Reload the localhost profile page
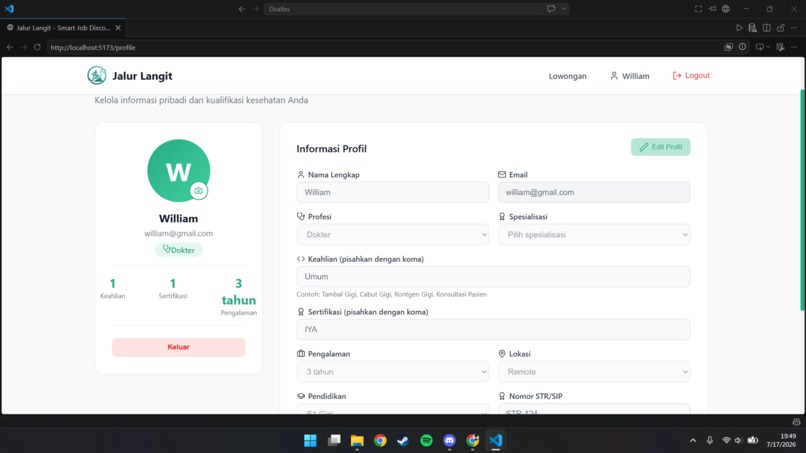 (x=37, y=47)
